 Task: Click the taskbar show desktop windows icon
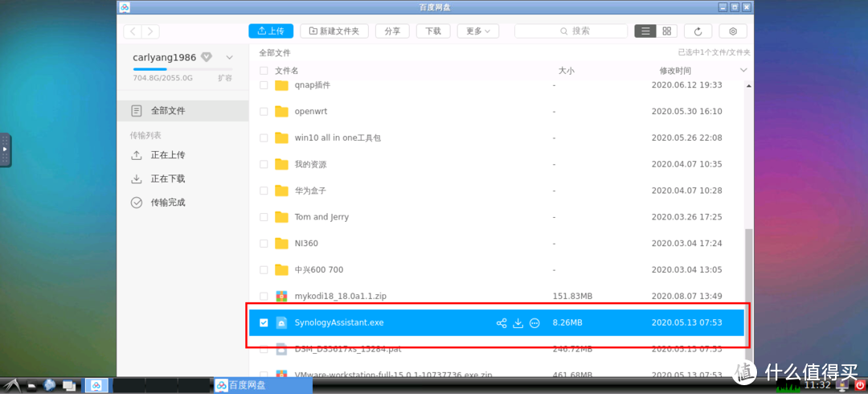click(x=68, y=385)
